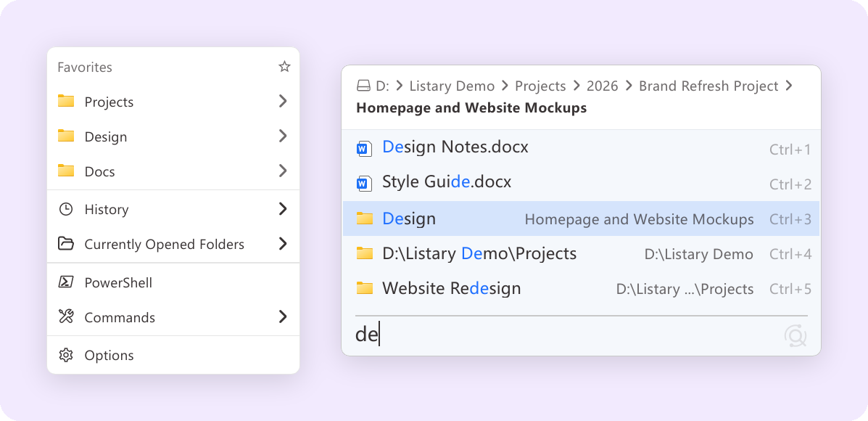Open the Commands menu entry
The width and height of the screenshot is (868, 421).
173,317
